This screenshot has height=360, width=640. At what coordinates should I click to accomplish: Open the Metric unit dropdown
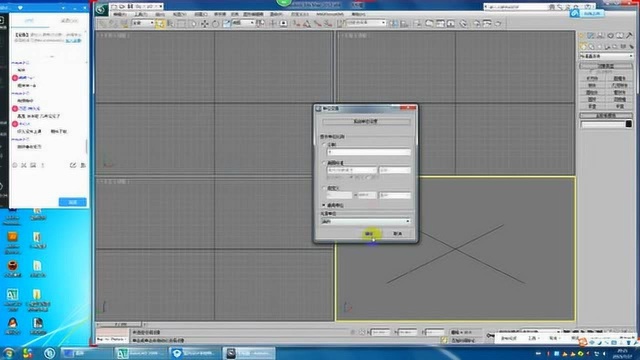369,152
